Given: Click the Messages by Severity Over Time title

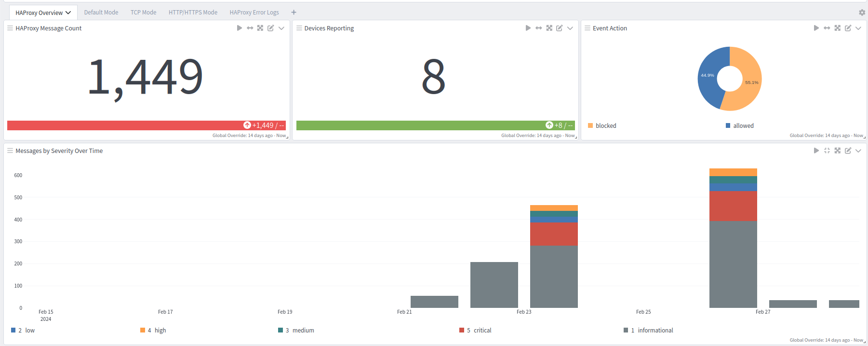Looking at the screenshot, I should (59, 151).
